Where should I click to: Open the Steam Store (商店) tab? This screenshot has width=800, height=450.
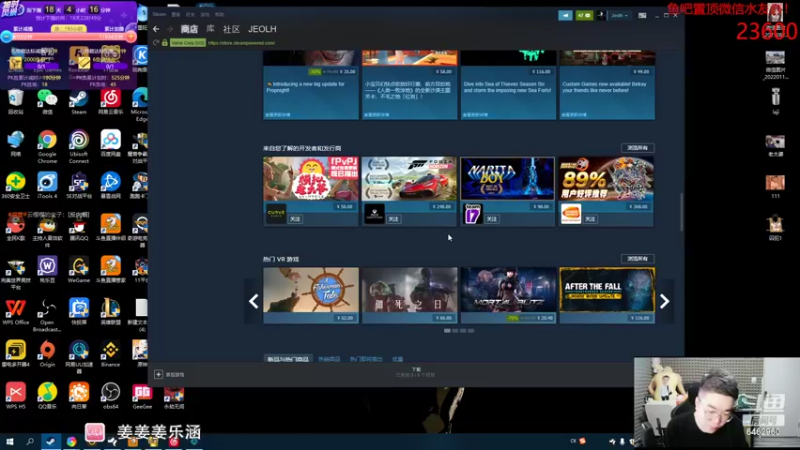click(x=189, y=30)
